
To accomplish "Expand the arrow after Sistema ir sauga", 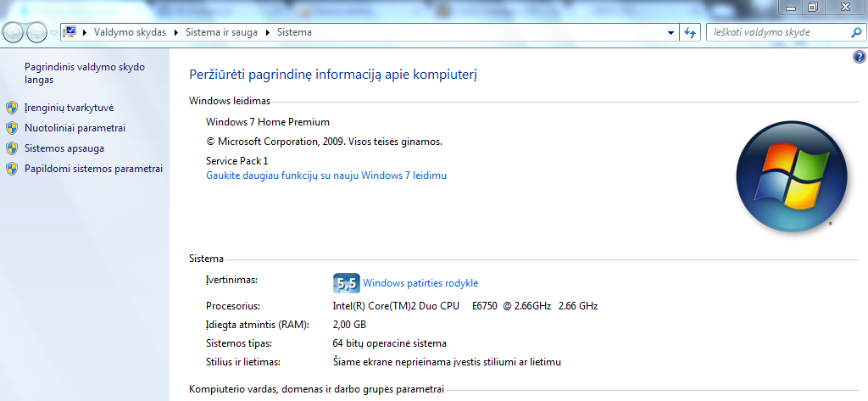I will coord(267,32).
